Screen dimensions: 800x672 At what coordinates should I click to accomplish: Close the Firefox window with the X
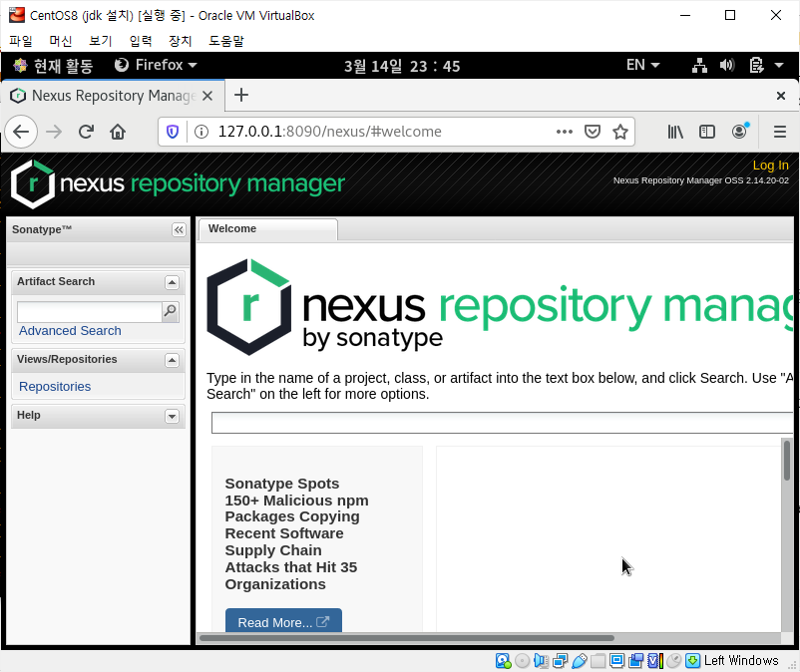coord(780,96)
